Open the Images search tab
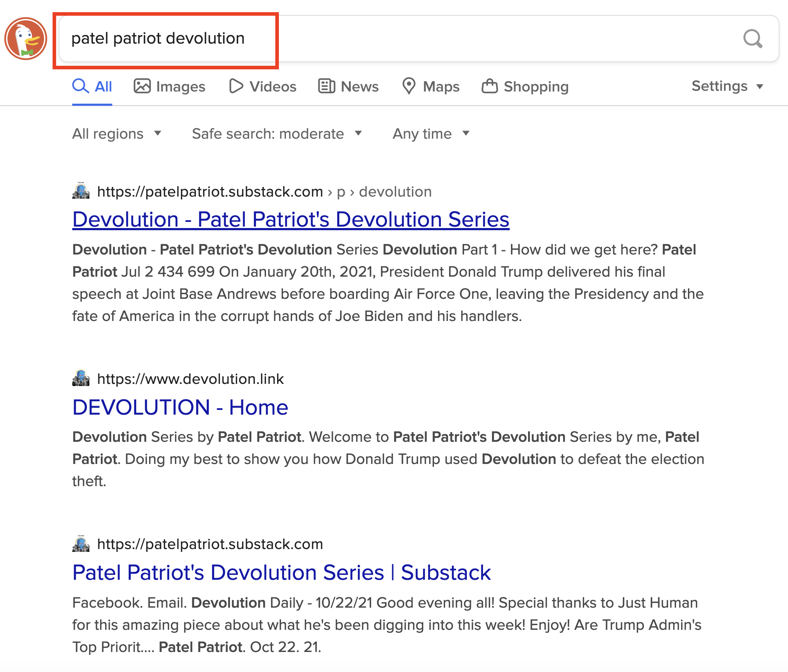The image size is (788, 672). click(x=169, y=87)
